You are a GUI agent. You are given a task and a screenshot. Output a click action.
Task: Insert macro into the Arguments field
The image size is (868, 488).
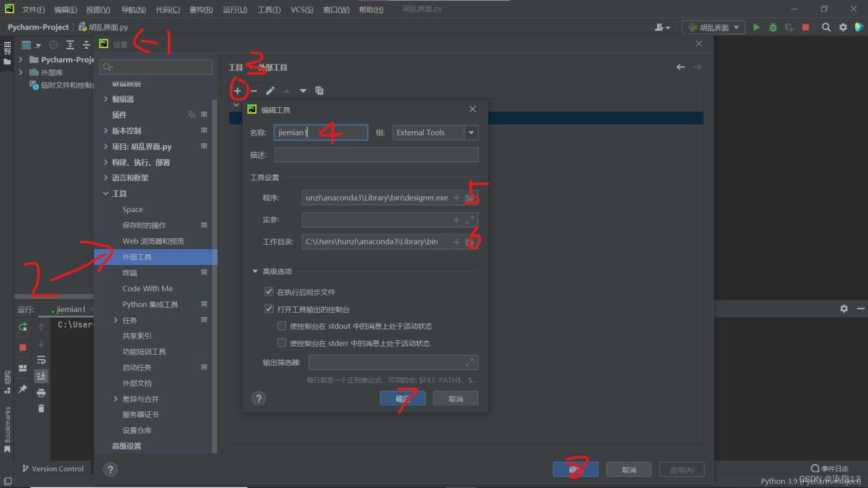point(456,219)
